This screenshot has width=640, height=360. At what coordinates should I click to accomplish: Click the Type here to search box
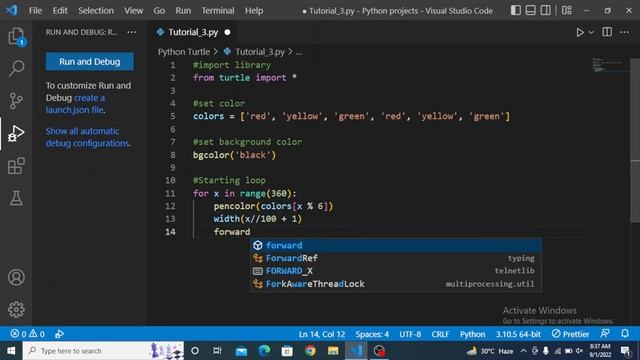tap(103, 351)
